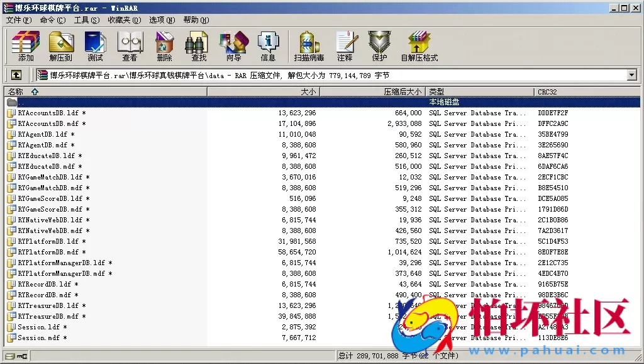
Task: Open a file with the 查看 (View) icon
Action: pyautogui.click(x=130, y=45)
